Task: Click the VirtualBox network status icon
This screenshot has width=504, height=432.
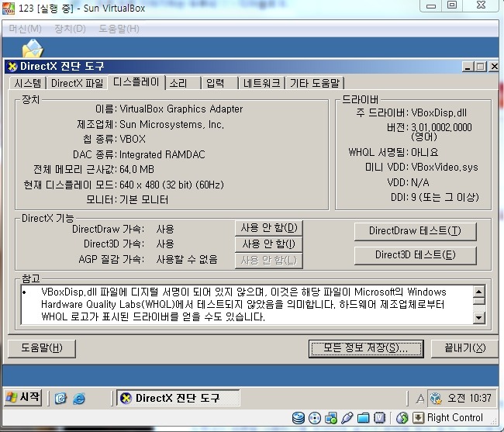Action: click(331, 418)
